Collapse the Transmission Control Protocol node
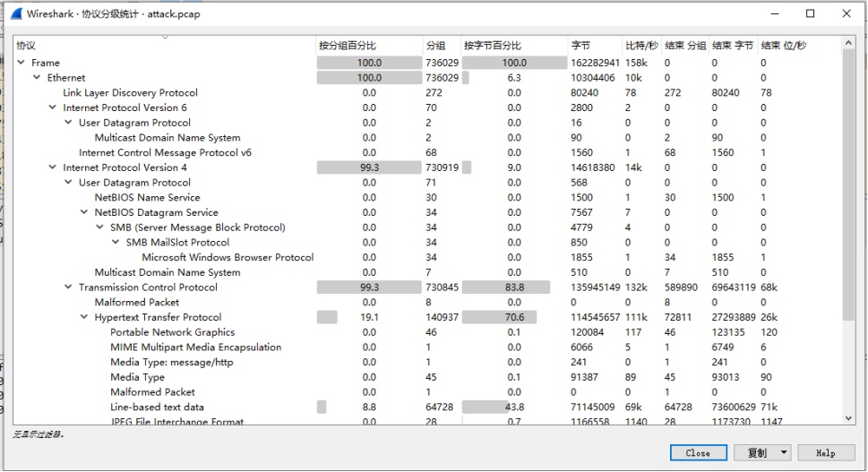The width and height of the screenshot is (868, 472). (x=68, y=287)
